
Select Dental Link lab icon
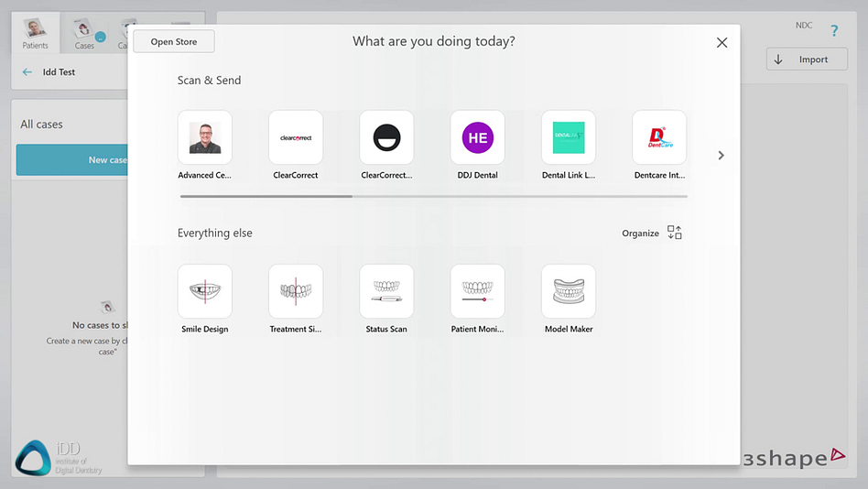pos(569,138)
